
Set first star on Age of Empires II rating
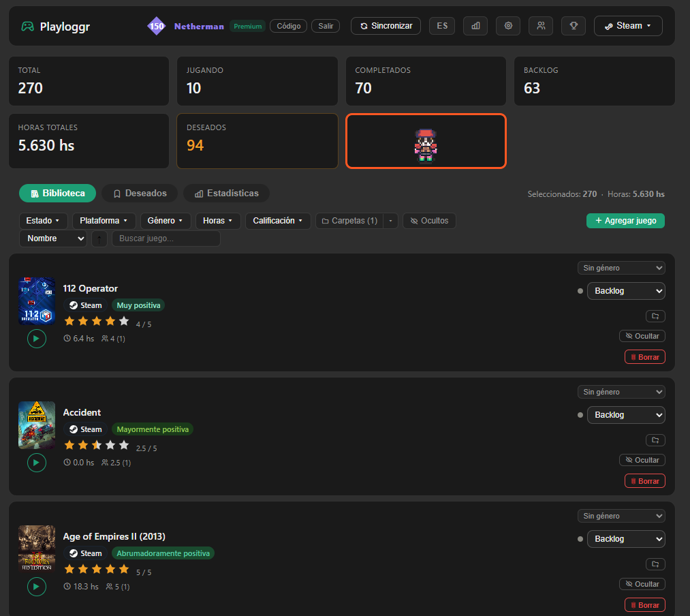(x=69, y=570)
